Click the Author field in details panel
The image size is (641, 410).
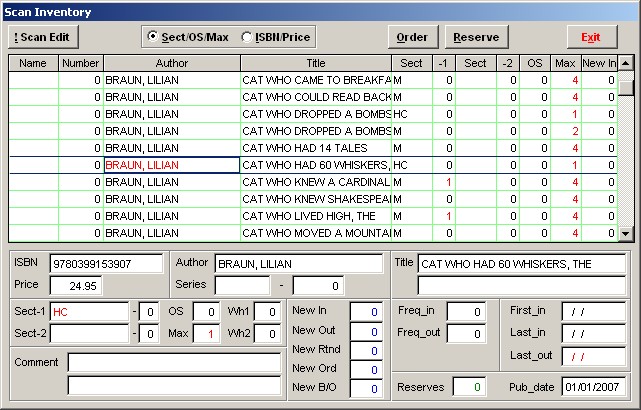pos(298,264)
